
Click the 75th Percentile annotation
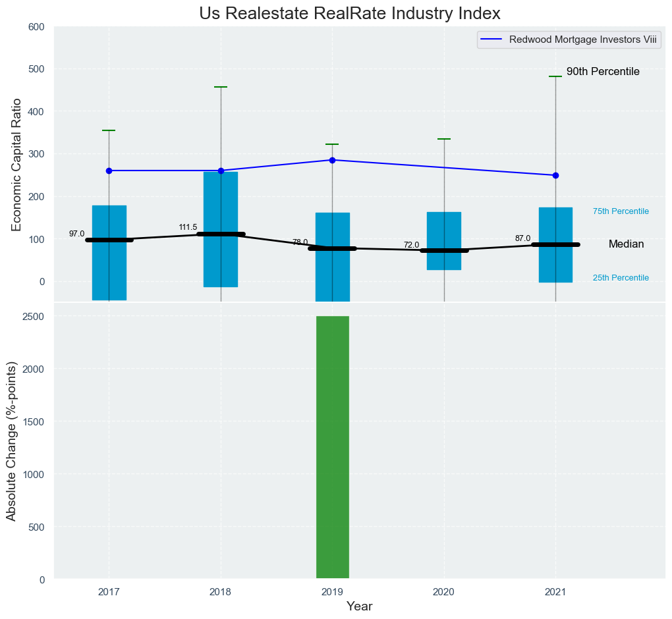coord(621,211)
